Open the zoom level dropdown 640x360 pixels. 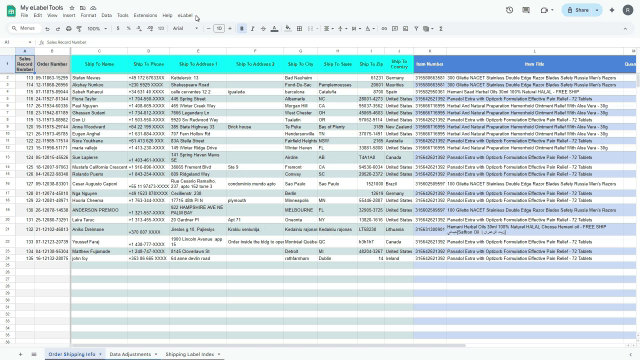click(97, 29)
